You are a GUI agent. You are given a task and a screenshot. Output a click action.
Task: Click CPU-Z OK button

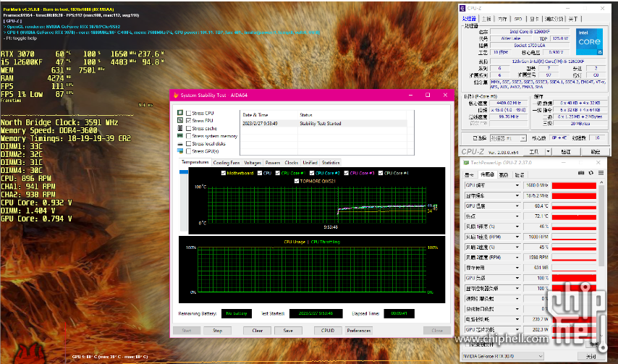pos(595,152)
